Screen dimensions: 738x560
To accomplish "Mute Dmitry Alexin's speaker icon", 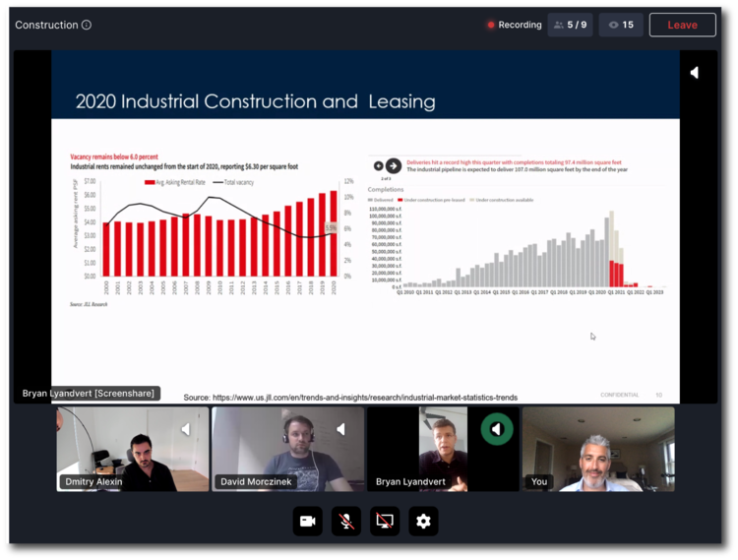I will [x=186, y=429].
